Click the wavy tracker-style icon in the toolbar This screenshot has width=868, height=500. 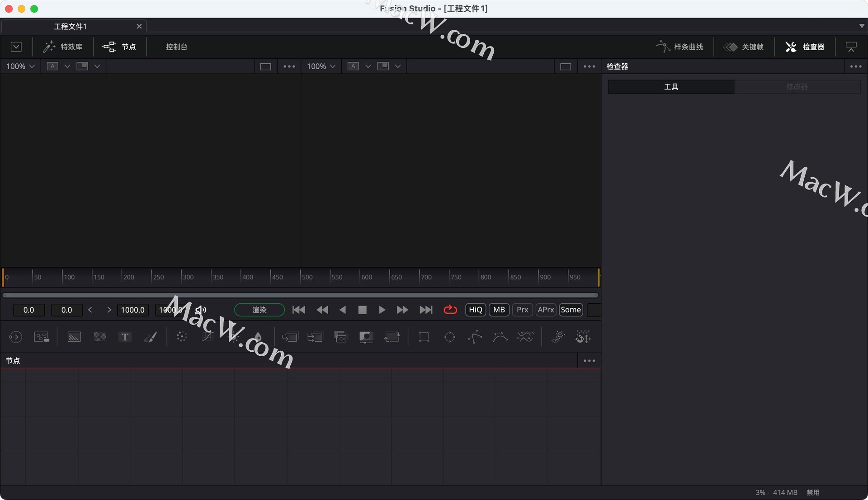[525, 337]
